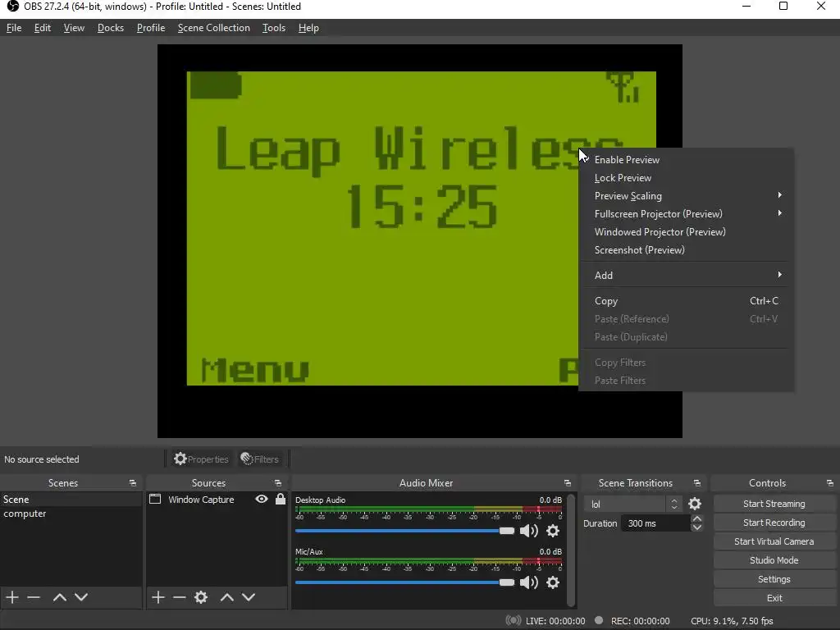Open the lol transition dropdown
The width and height of the screenshot is (840, 630).
click(632, 504)
